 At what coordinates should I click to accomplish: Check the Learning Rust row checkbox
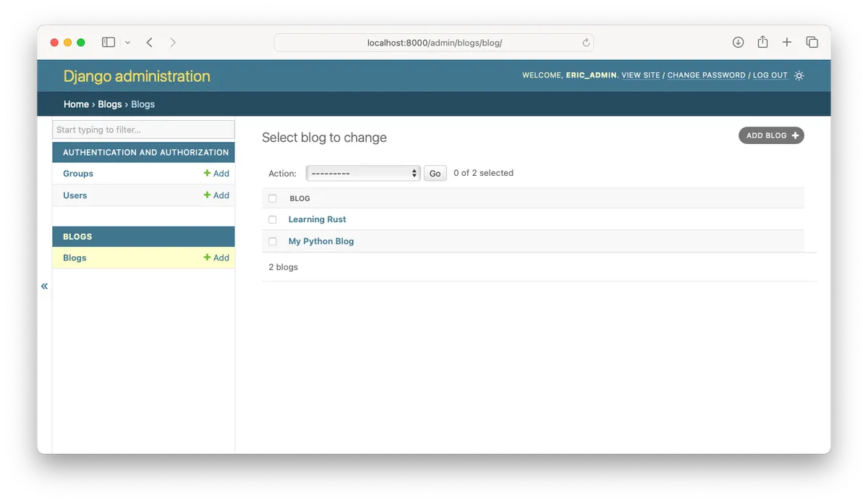pyautogui.click(x=273, y=219)
